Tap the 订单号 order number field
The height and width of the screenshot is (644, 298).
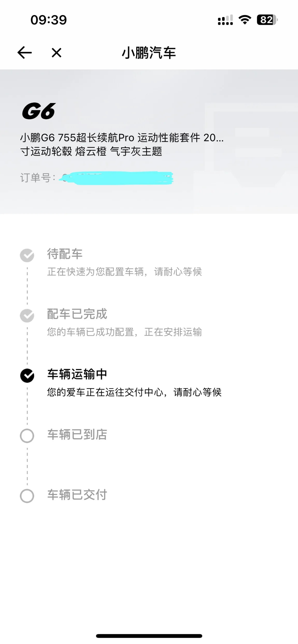tap(96, 178)
